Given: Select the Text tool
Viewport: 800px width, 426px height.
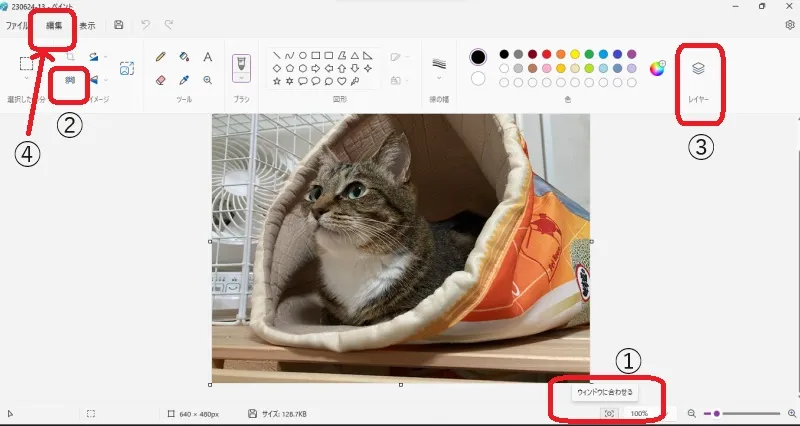Looking at the screenshot, I should (208, 57).
